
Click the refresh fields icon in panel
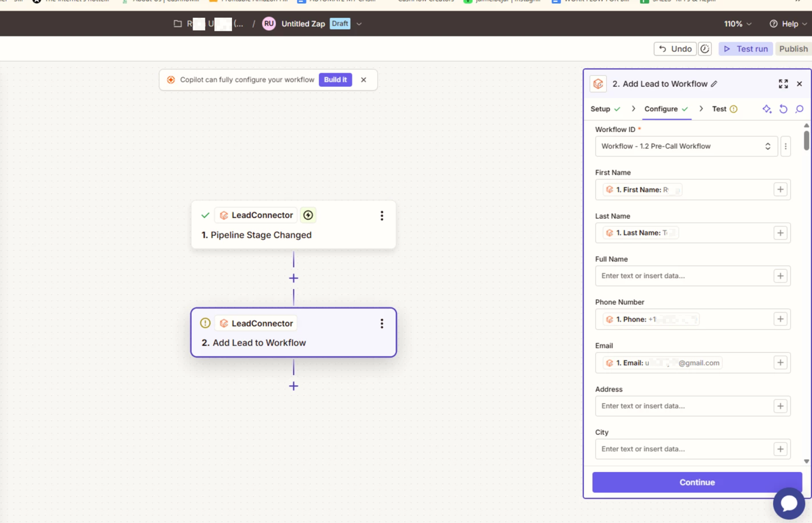(x=783, y=109)
